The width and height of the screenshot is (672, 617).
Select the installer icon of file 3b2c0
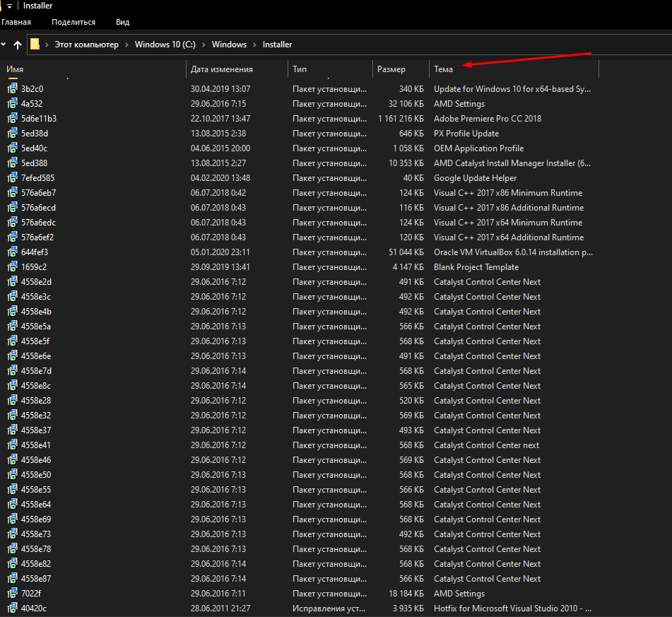(x=13, y=88)
